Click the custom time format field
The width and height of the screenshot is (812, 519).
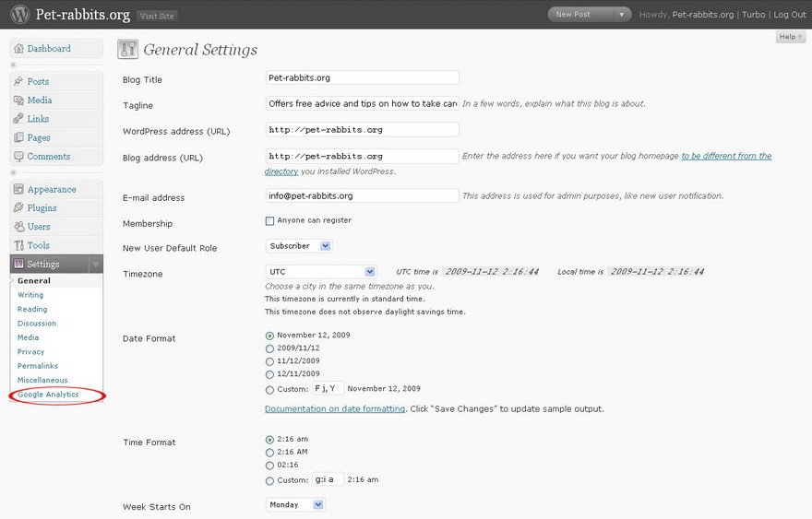pos(328,479)
